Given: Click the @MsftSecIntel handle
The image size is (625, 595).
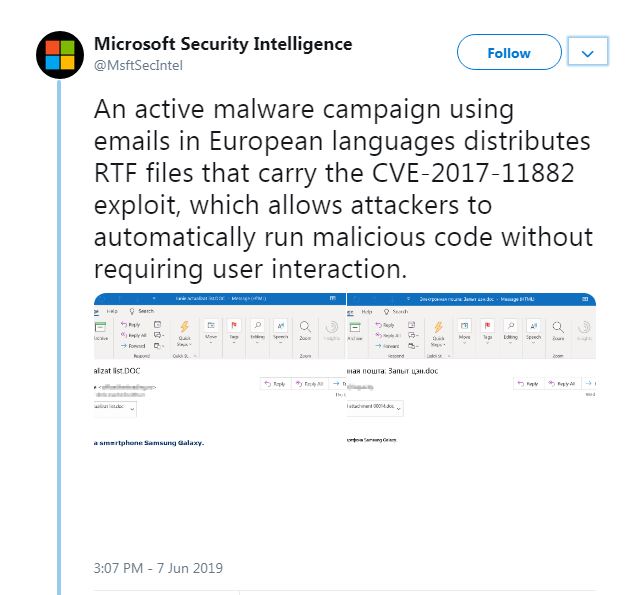Looking at the screenshot, I should point(138,65).
